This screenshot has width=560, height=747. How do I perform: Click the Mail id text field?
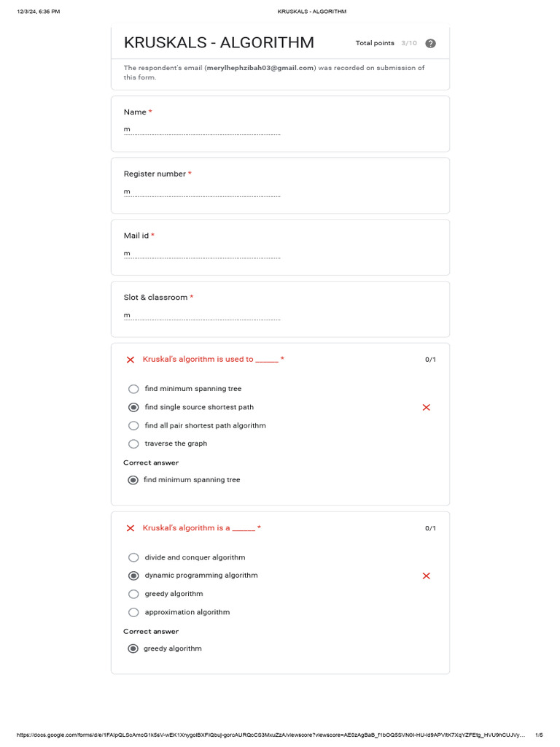pyautogui.click(x=202, y=254)
